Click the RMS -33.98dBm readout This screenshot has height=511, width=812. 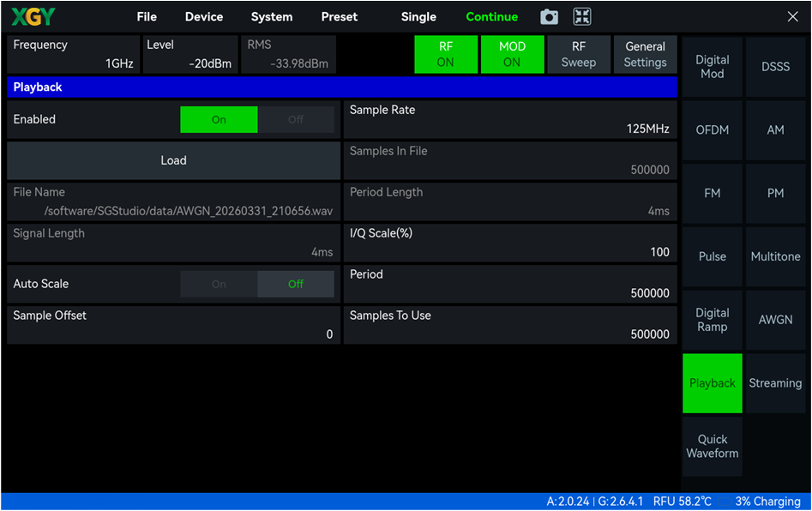pos(289,54)
